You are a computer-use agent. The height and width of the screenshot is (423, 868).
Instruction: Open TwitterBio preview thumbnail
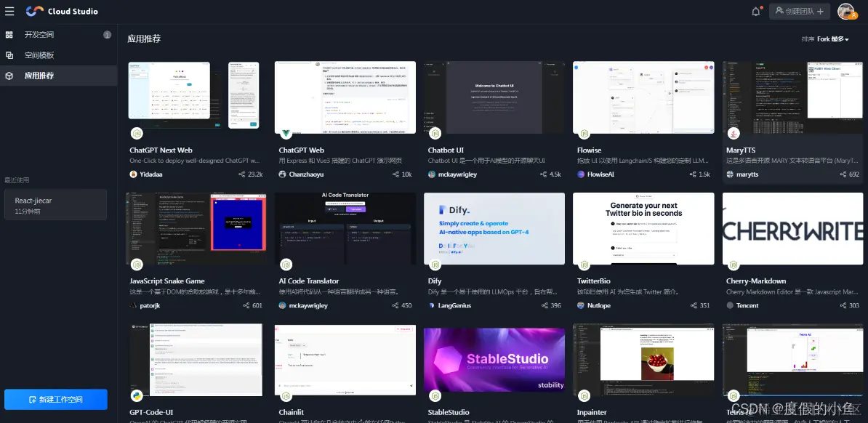pyautogui.click(x=643, y=228)
